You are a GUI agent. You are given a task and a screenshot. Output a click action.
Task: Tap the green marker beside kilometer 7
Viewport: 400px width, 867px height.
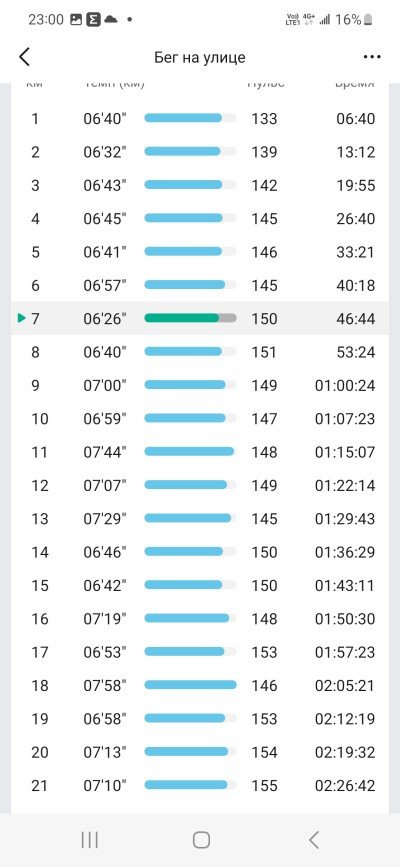22,318
